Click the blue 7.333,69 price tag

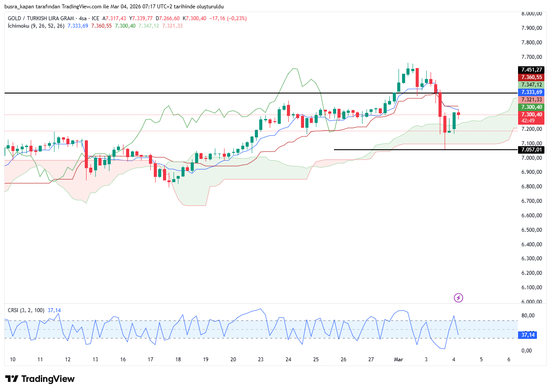[531, 92]
